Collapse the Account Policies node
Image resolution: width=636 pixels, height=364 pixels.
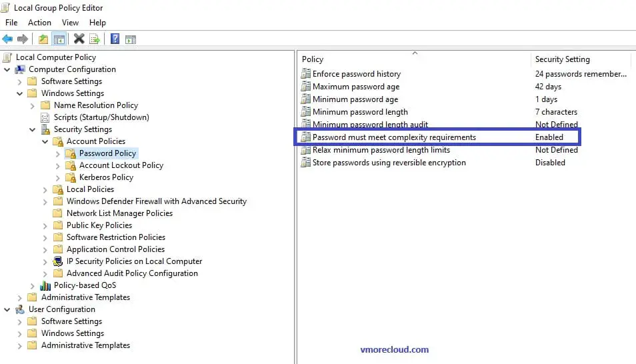pos(45,141)
